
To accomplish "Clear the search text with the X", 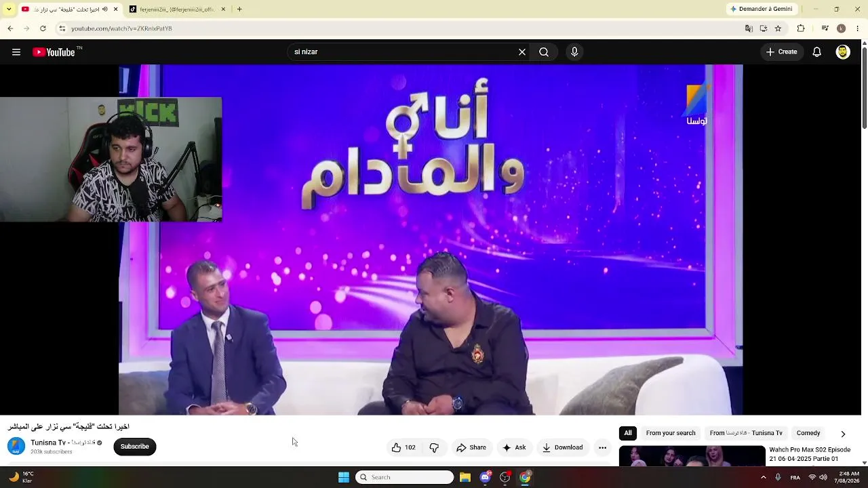I will 522,52.
